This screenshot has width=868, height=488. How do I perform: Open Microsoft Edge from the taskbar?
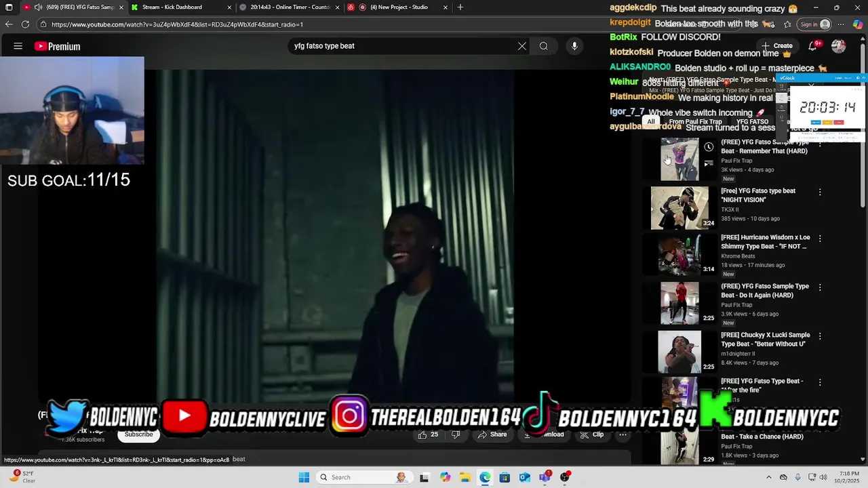[485, 477]
